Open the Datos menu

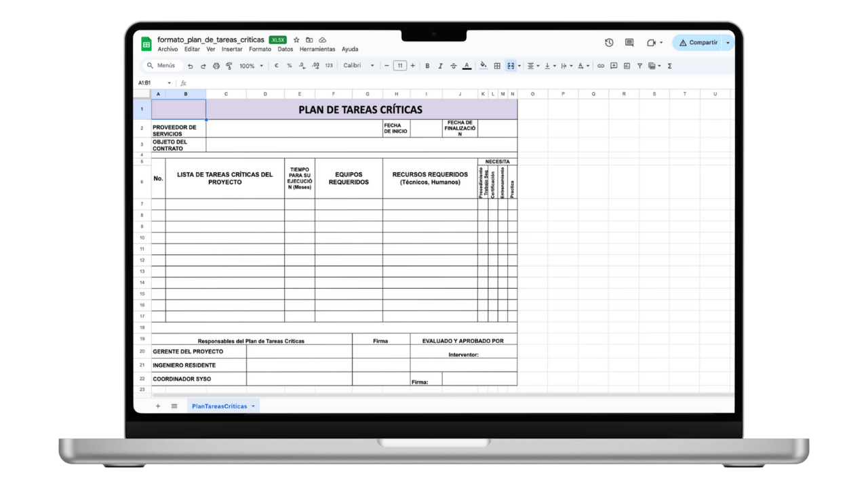(285, 49)
